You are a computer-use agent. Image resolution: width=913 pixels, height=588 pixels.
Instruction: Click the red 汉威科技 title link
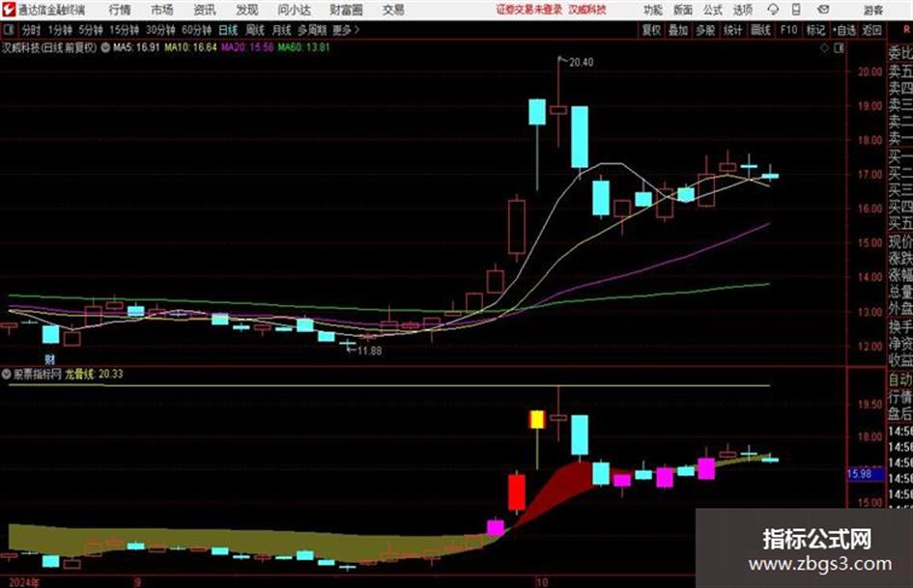[x=587, y=10]
